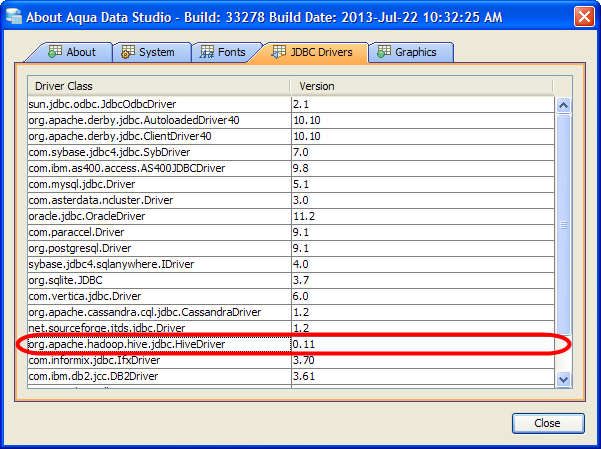Select the com.informix.jdbc.IfxDriver row
The height and width of the screenshot is (449, 601).
coord(291,360)
